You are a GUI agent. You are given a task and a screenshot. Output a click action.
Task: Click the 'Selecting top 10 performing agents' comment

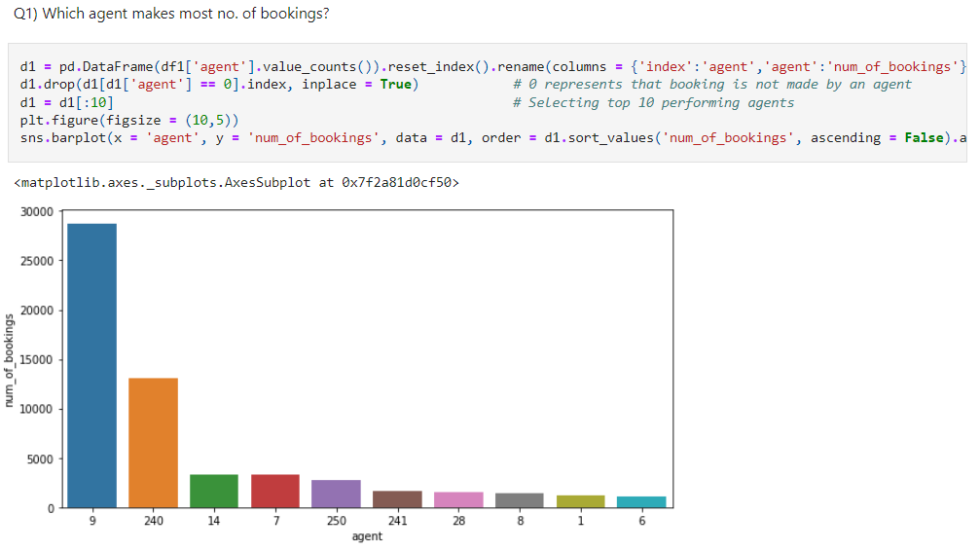point(653,102)
